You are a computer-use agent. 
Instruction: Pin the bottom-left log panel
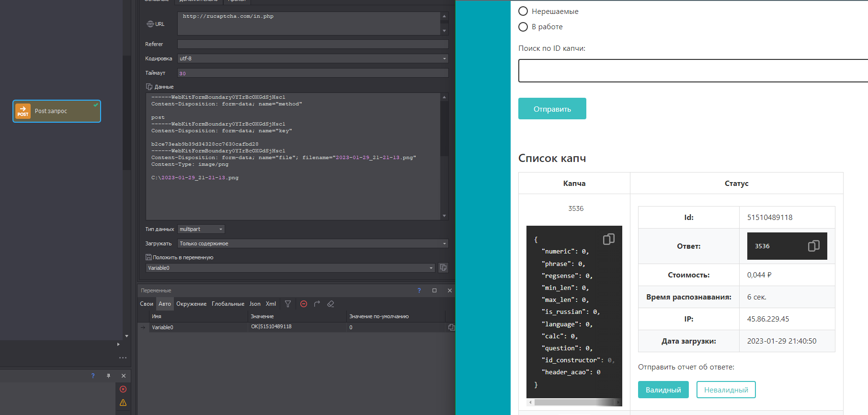click(108, 376)
